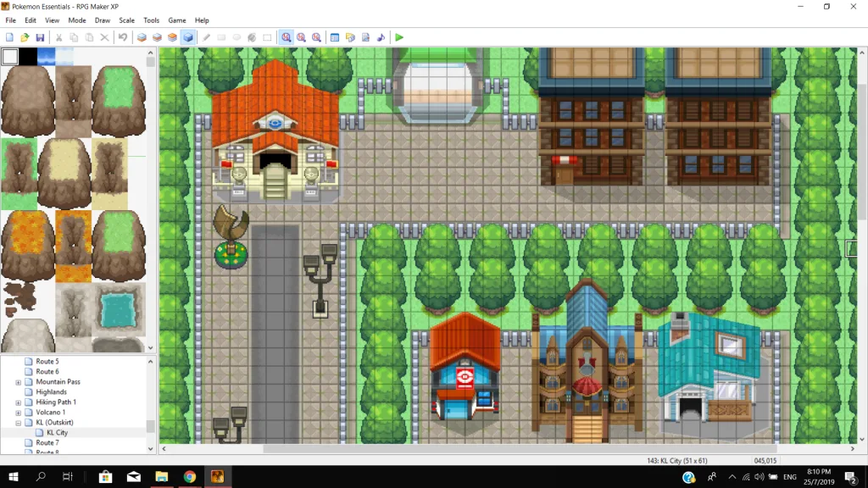Click the Undo toolbar icon
Image resolution: width=868 pixels, height=488 pixels.
click(x=123, y=37)
